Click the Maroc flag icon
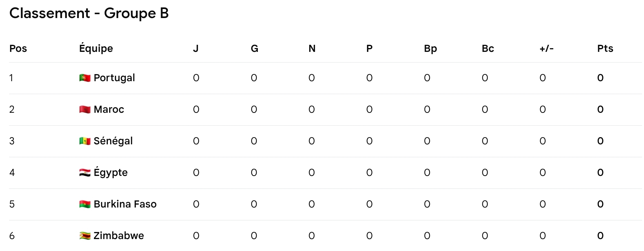644x251 pixels. pyautogui.click(x=85, y=110)
